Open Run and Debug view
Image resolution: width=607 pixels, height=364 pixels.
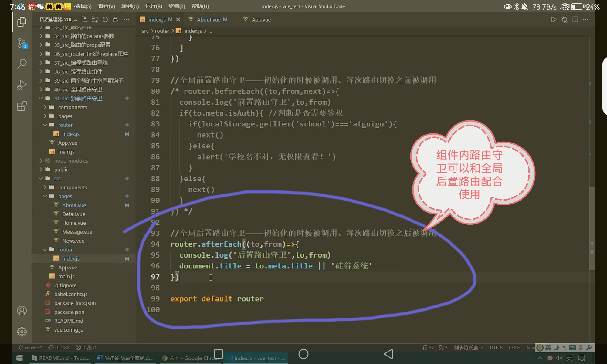22,85
